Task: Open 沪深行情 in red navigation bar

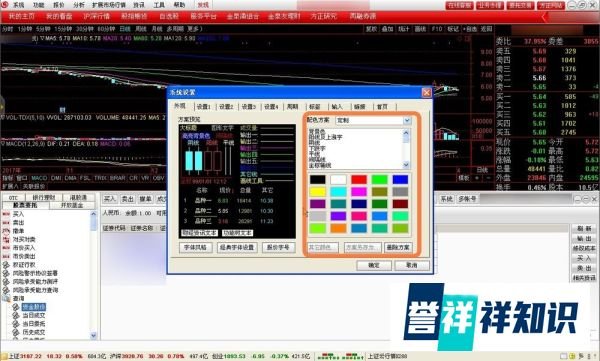Action: [x=96, y=16]
